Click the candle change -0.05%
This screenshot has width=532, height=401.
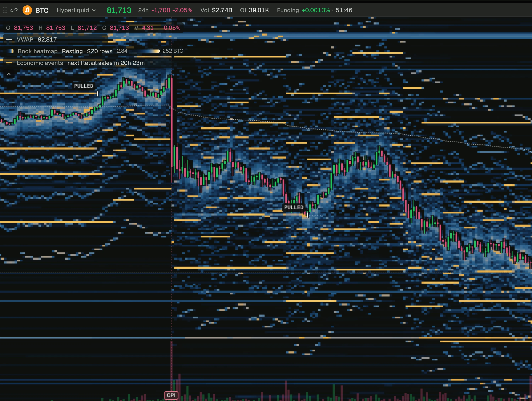tap(171, 28)
